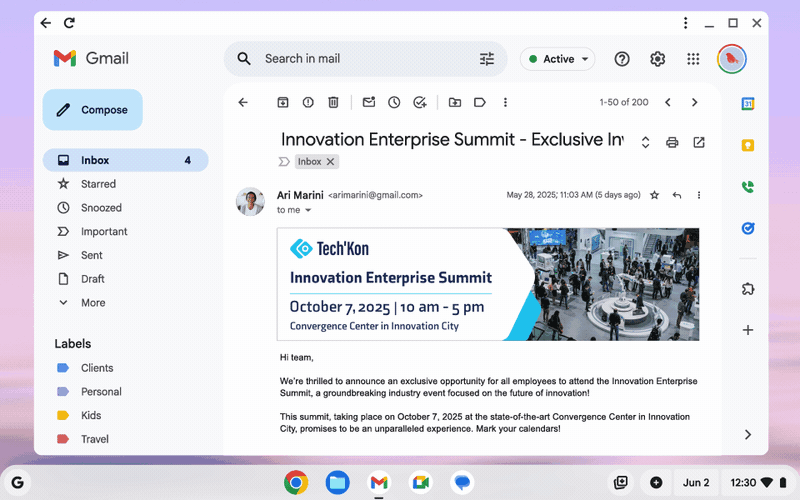Move email to a folder
The width and height of the screenshot is (800, 500).
(455, 103)
